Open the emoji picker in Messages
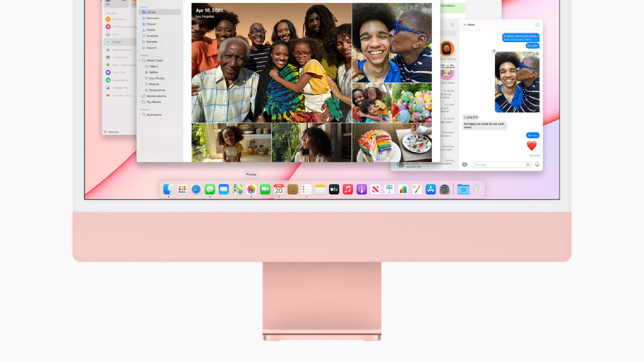The width and height of the screenshot is (644, 362). coord(537,165)
